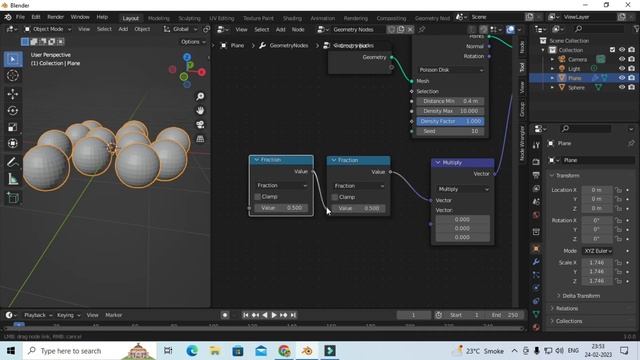Open Google Chrome from the taskbar

coord(284,351)
